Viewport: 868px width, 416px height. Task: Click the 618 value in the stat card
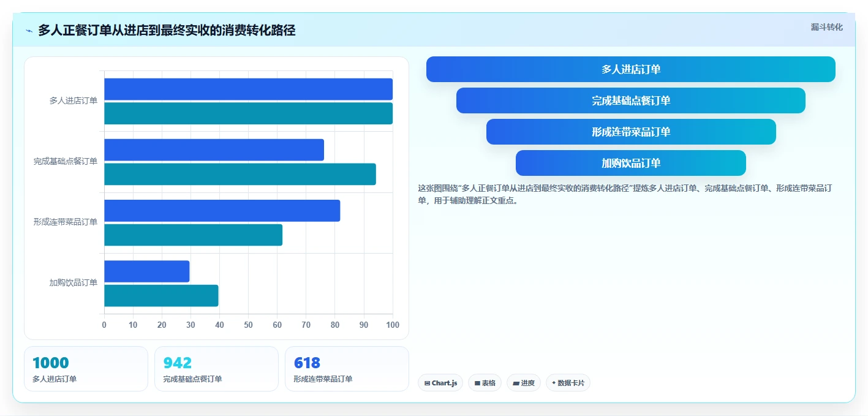[308, 363]
